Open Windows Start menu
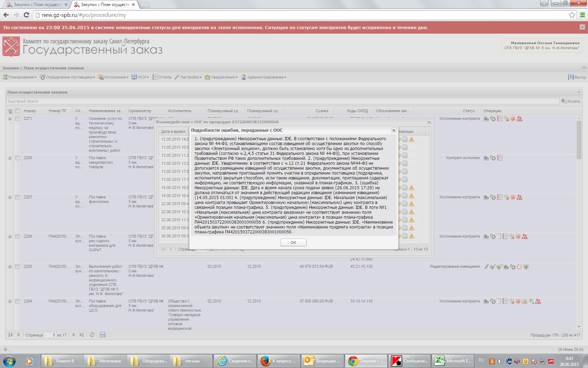This screenshot has height=368, width=588. coord(9,361)
